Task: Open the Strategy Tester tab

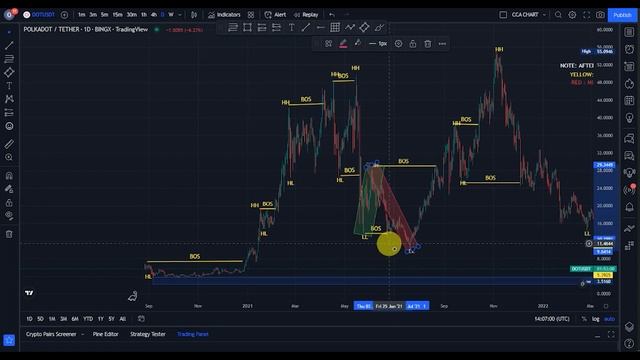Action: coord(148,334)
